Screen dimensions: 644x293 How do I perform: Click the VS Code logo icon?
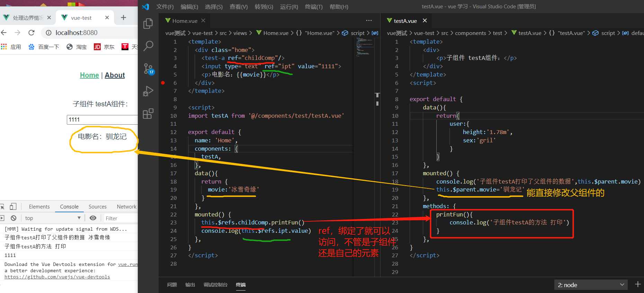pos(145,7)
